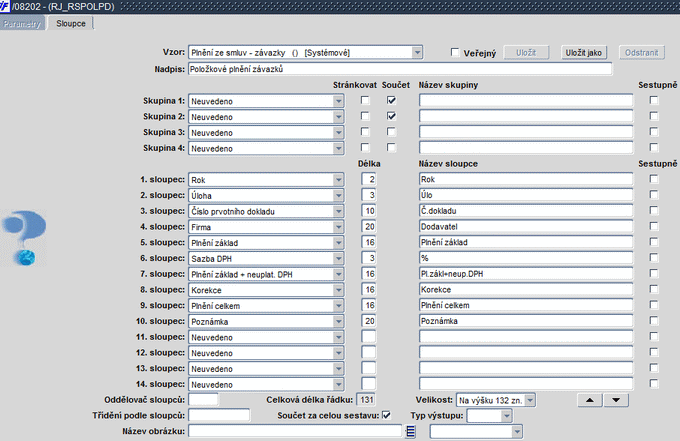Expand 3. sloupec Číslo prvotního dokladu dropdown
The image size is (680, 441).
[x=338, y=211]
